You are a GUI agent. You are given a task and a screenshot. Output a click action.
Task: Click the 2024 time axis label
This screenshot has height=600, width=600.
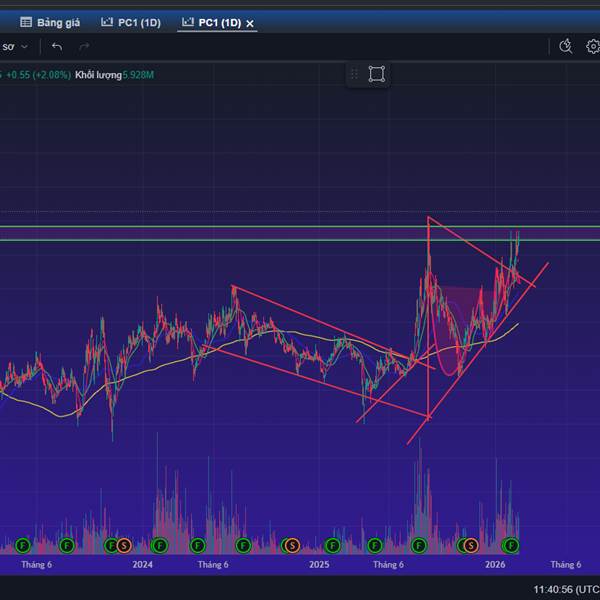point(142,564)
